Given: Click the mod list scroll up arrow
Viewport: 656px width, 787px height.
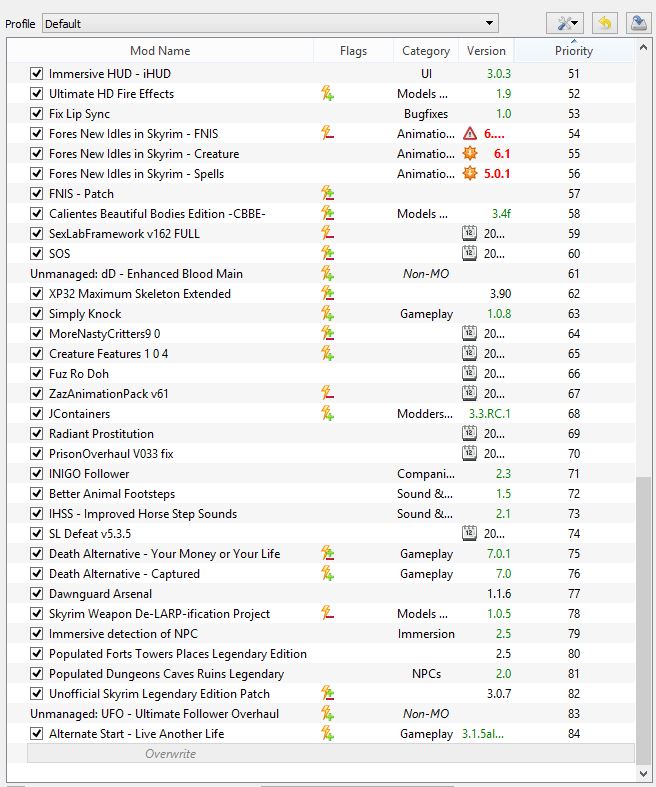Looking at the screenshot, I should coord(643,48).
